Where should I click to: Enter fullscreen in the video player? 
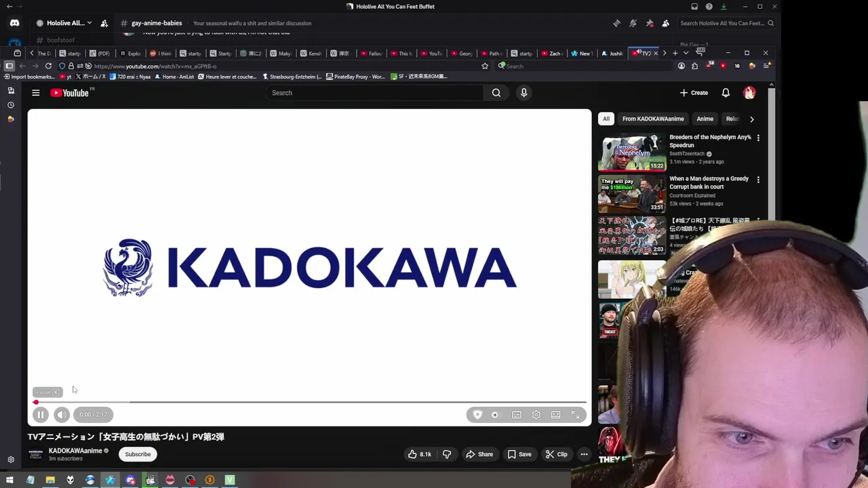[575, 415]
